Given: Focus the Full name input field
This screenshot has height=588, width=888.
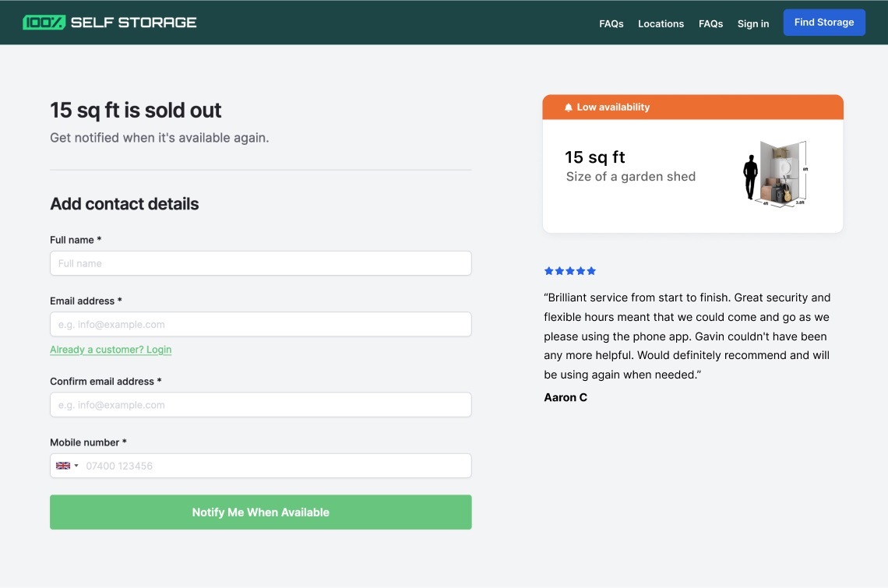Looking at the screenshot, I should (x=260, y=263).
